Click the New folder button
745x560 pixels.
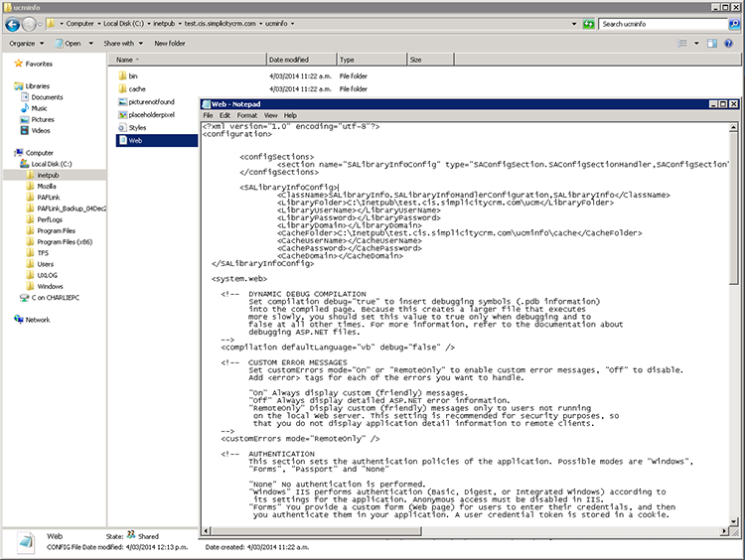click(169, 44)
